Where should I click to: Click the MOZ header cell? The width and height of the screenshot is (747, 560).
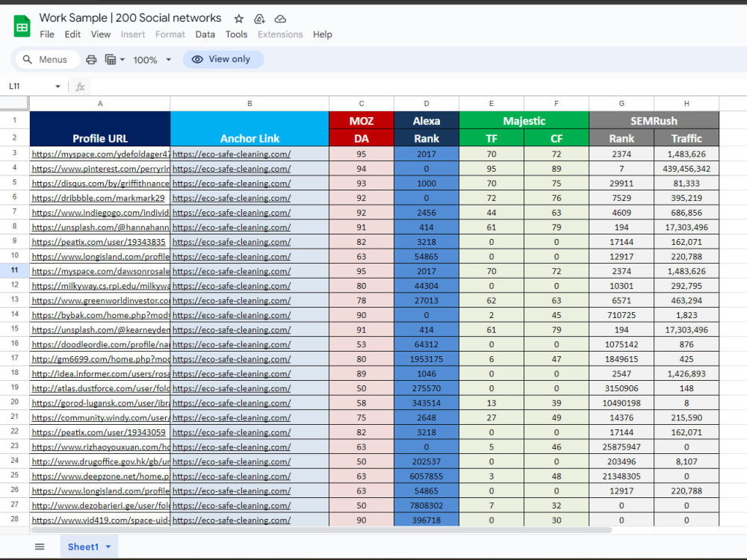click(362, 120)
